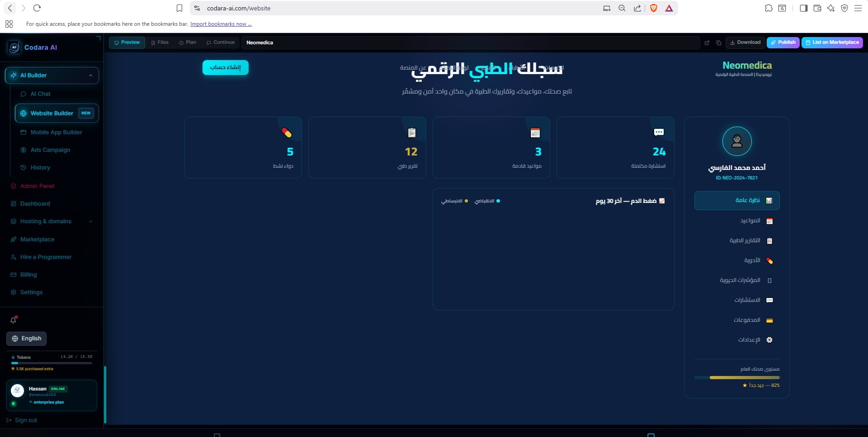
Task: Open the Brave shields lion icon
Action: pyautogui.click(x=653, y=8)
